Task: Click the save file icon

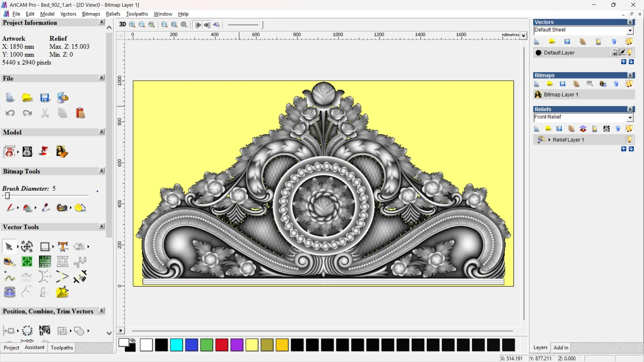Action: (x=45, y=98)
